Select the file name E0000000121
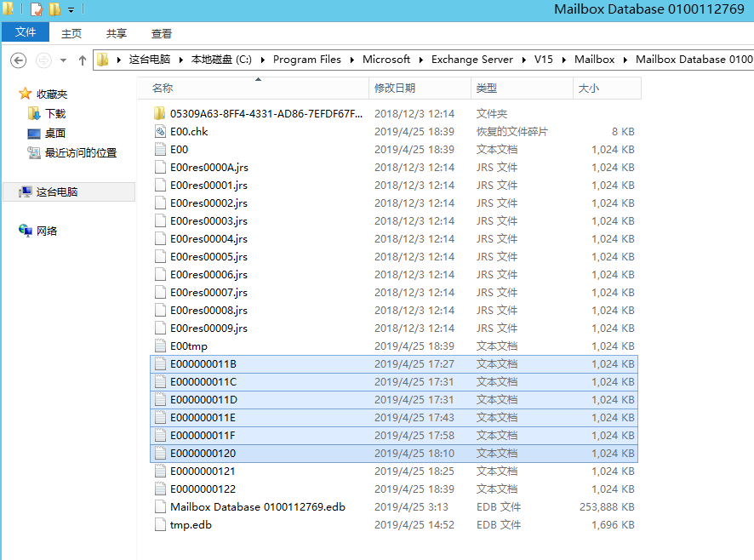The image size is (754, 560). click(203, 471)
